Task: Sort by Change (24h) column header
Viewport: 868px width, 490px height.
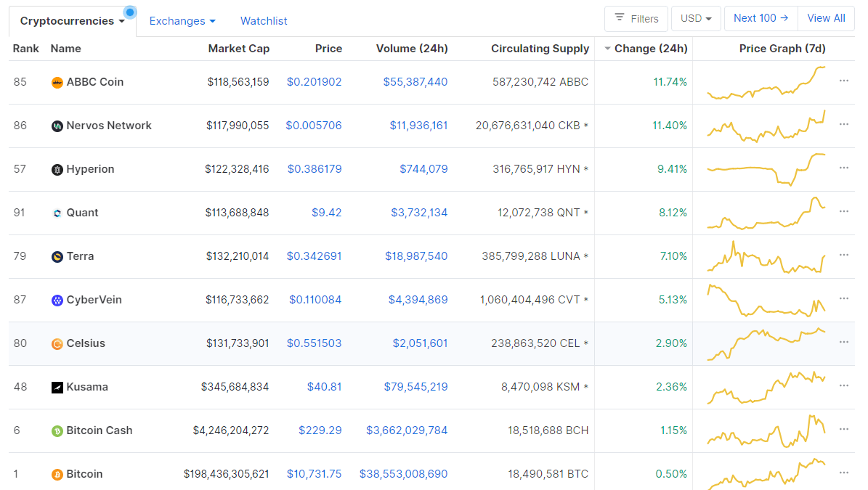Action: tap(646, 49)
